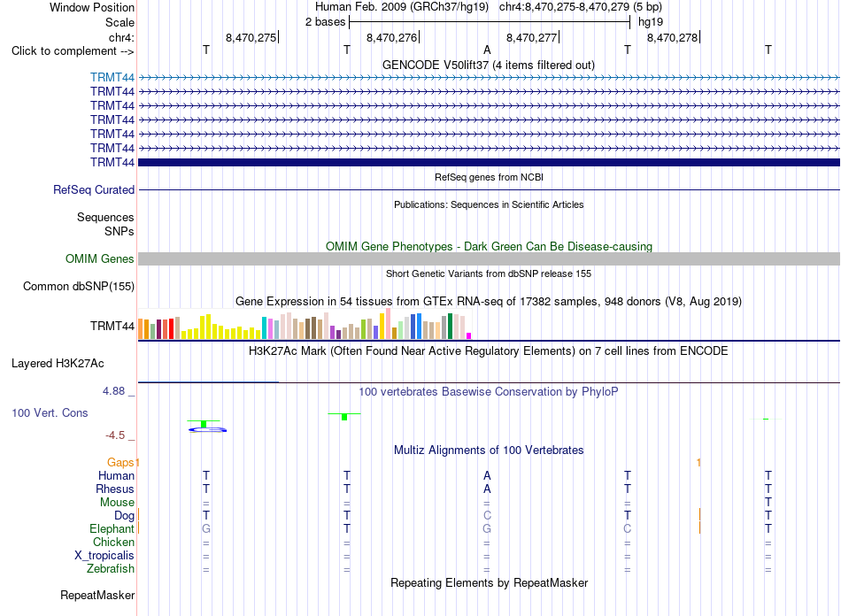Click the '2 bases' scale text
The width and height of the screenshot is (841, 616).
point(325,22)
